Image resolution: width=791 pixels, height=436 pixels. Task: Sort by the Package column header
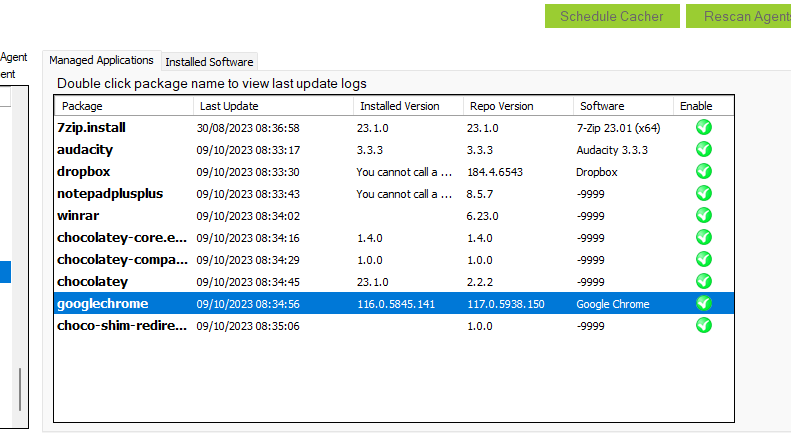pos(123,106)
